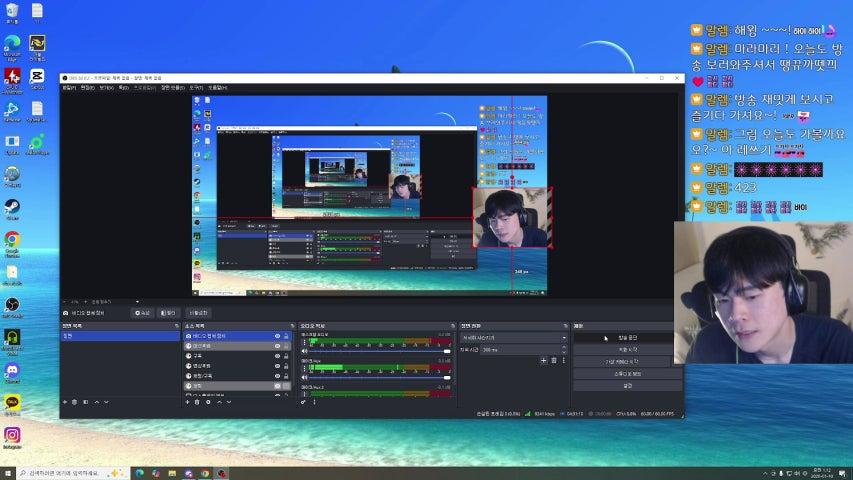
Task: Open the File menu in OBS
Action: coord(68,88)
